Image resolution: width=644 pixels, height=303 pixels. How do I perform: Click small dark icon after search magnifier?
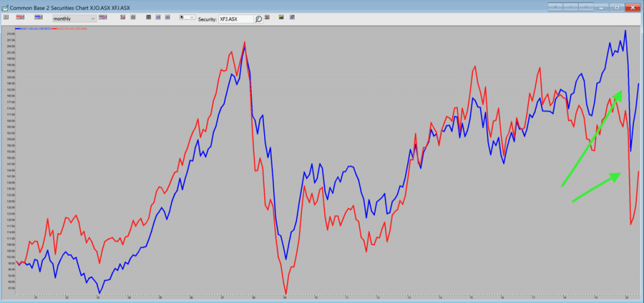coord(267,17)
